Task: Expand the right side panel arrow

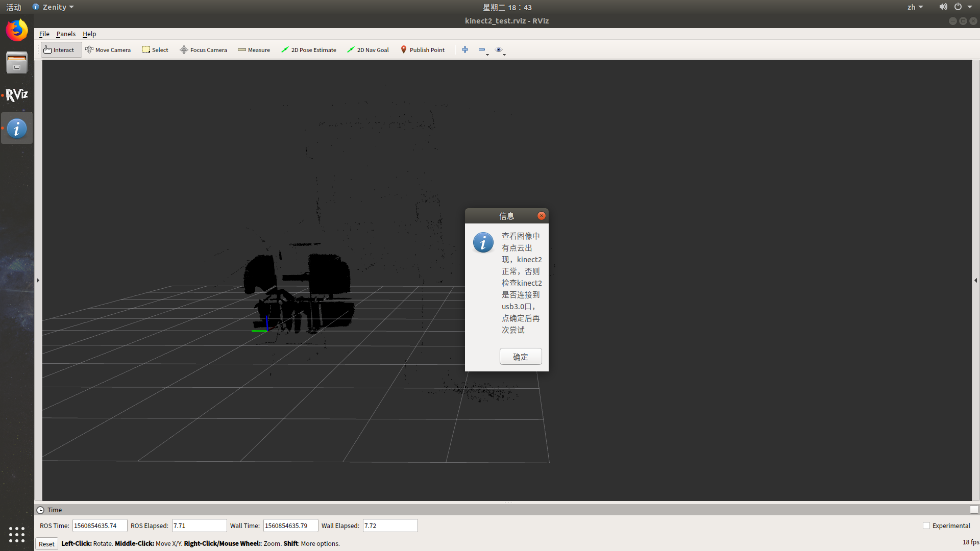Action: (x=975, y=280)
